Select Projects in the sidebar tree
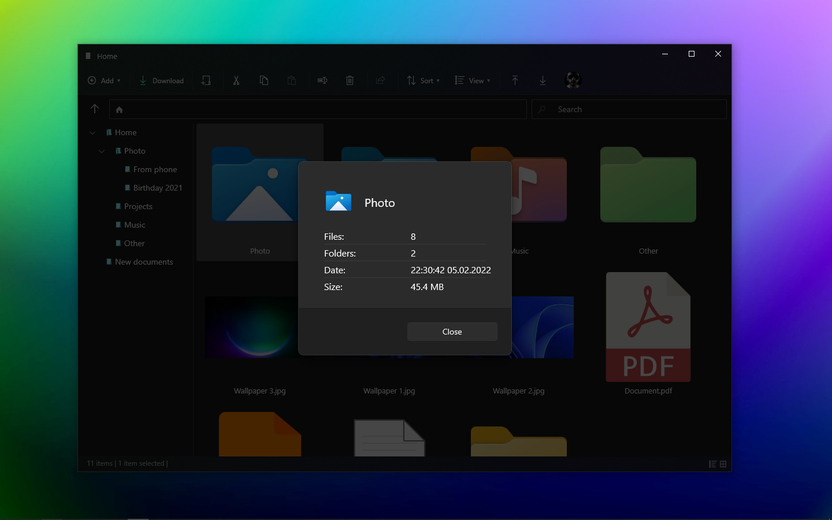This screenshot has height=520, width=832. (138, 206)
